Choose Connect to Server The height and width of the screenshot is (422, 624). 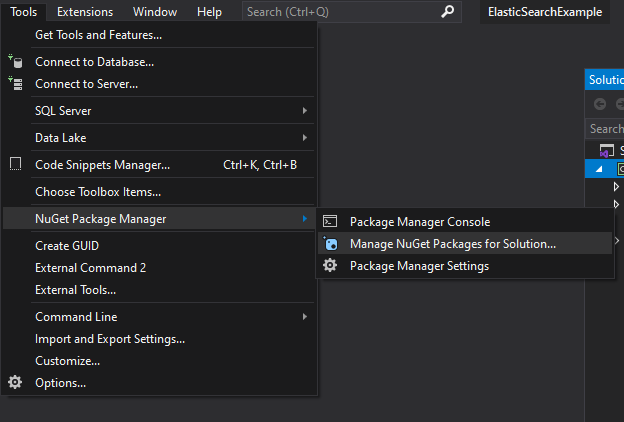coord(159,84)
